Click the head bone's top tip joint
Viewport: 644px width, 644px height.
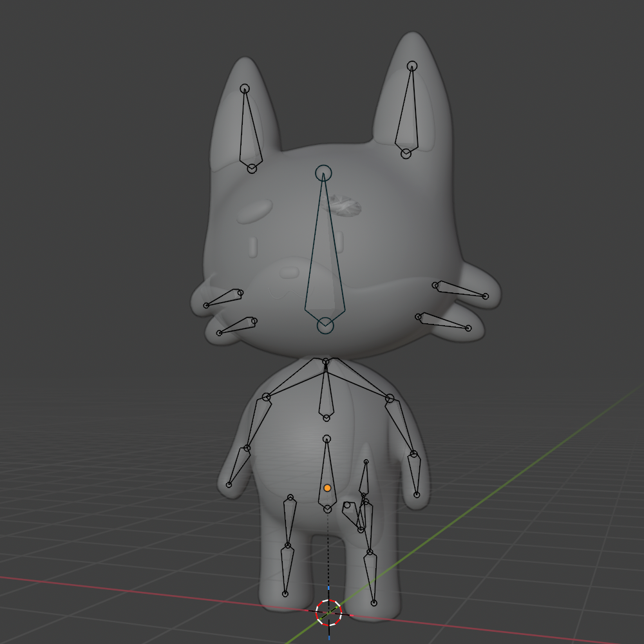point(323,173)
